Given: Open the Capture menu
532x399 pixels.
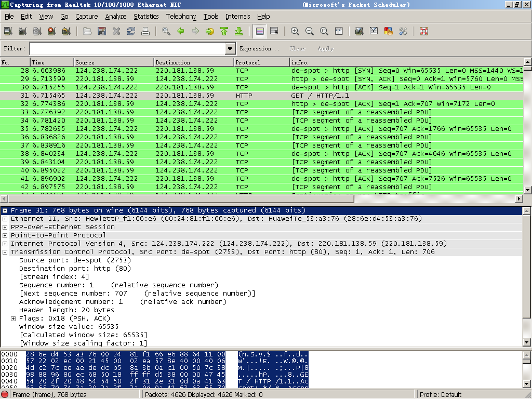Looking at the screenshot, I should coord(87,16).
